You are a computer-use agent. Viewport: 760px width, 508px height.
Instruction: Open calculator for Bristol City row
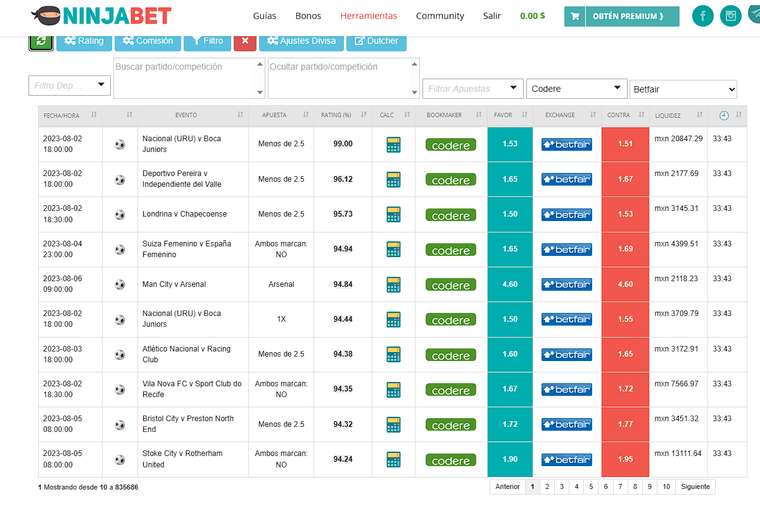(393, 425)
